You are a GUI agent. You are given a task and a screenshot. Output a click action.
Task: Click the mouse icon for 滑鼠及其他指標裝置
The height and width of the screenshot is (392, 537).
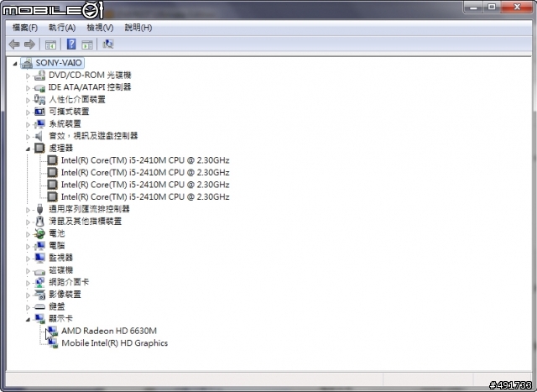[x=39, y=221]
